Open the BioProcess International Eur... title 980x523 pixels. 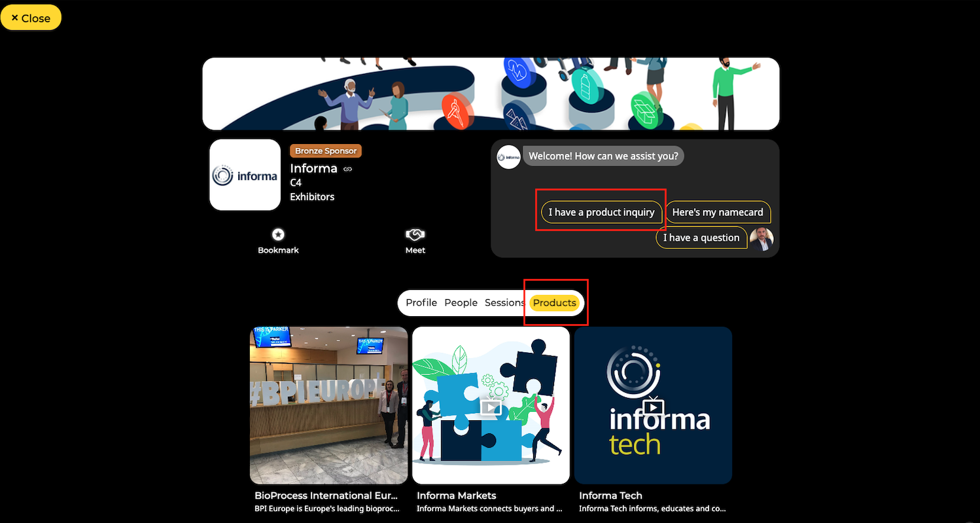click(x=326, y=496)
